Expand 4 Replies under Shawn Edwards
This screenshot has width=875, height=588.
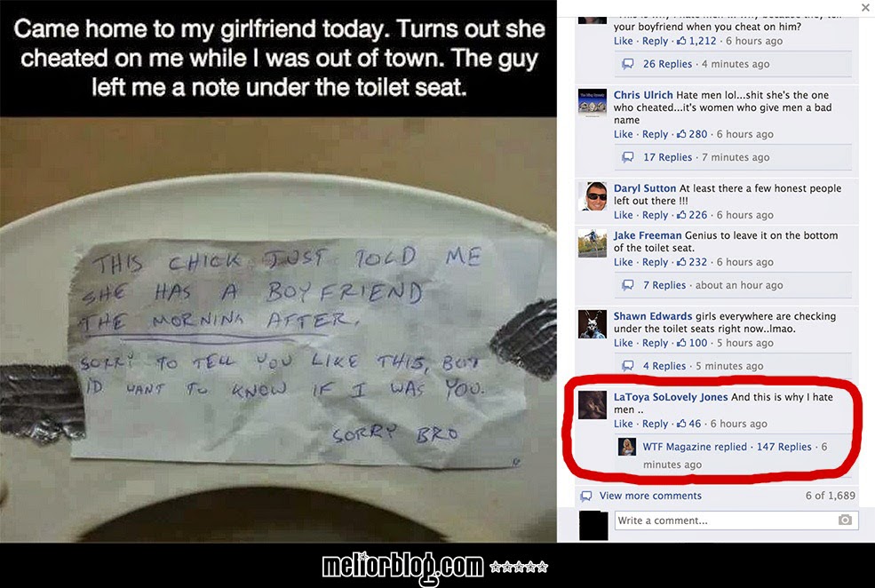[664, 366]
